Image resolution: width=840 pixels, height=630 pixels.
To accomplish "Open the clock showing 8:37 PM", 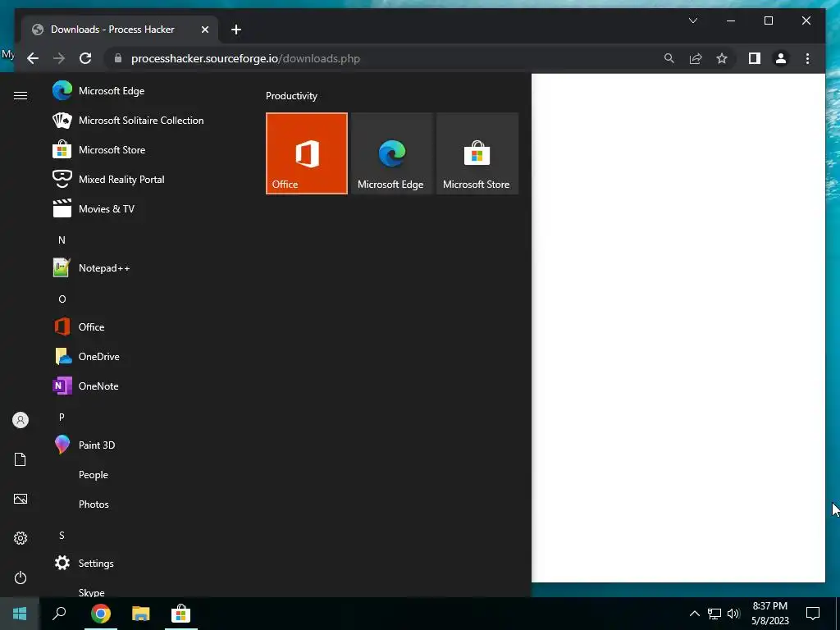I will [x=769, y=614].
